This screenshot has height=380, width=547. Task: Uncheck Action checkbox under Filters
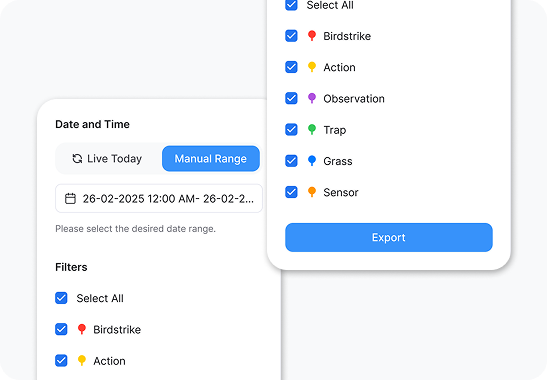click(x=61, y=360)
